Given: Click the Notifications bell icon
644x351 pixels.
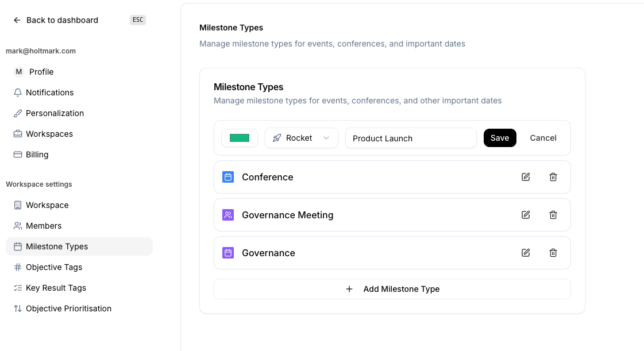Looking at the screenshot, I should click(x=18, y=92).
